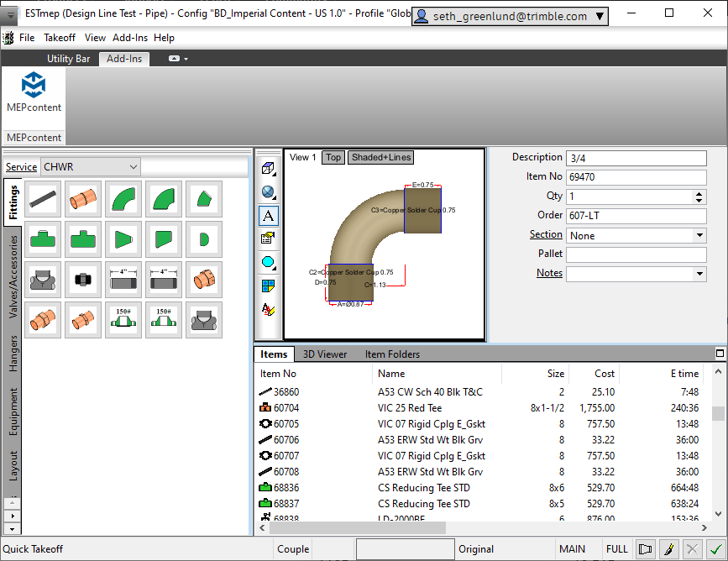Image resolution: width=728 pixels, height=561 pixels.
Task: Switch to the Utility Bar tab
Action: 68,59
